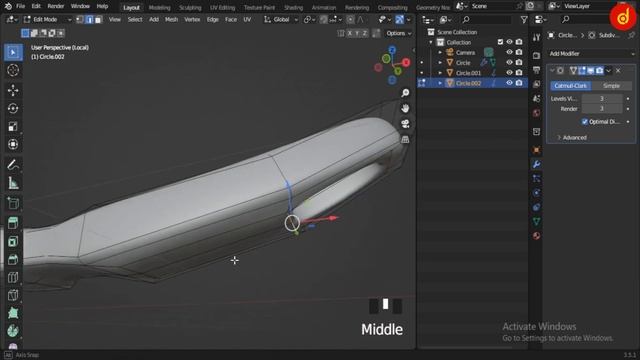Select the Inset Faces tool
640x360 pixels.
[13, 241]
